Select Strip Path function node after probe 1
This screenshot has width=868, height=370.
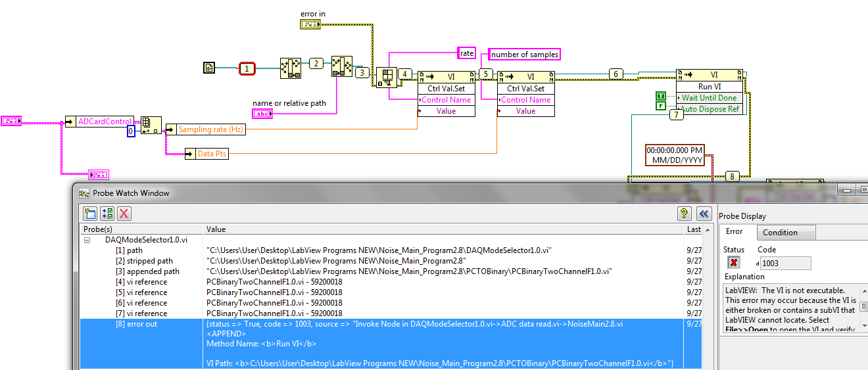pyautogui.click(x=290, y=67)
